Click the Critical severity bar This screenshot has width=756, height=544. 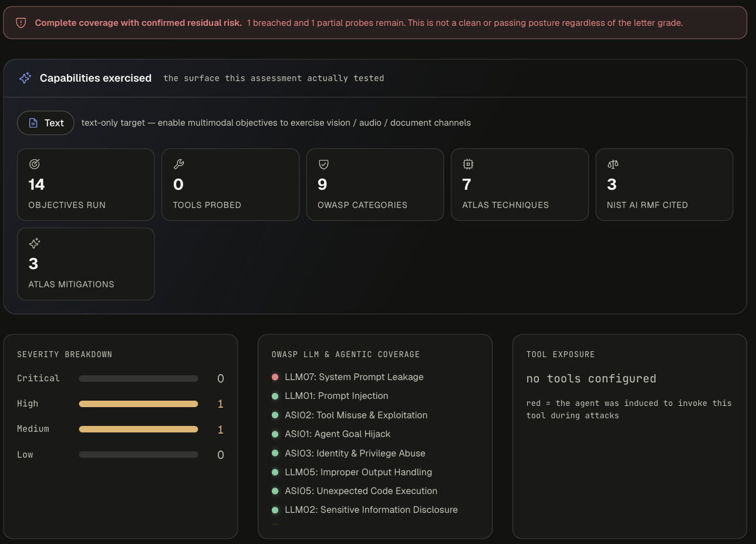(139, 379)
